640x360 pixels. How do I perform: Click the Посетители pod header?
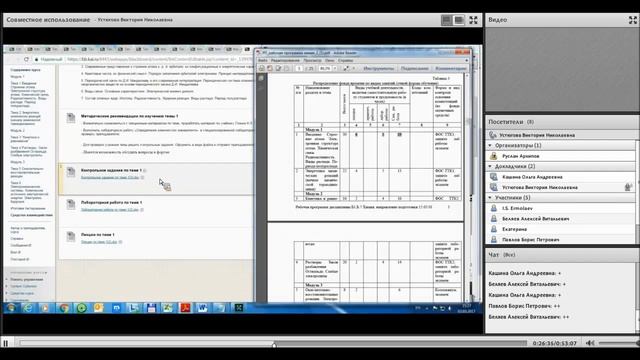coord(562,122)
